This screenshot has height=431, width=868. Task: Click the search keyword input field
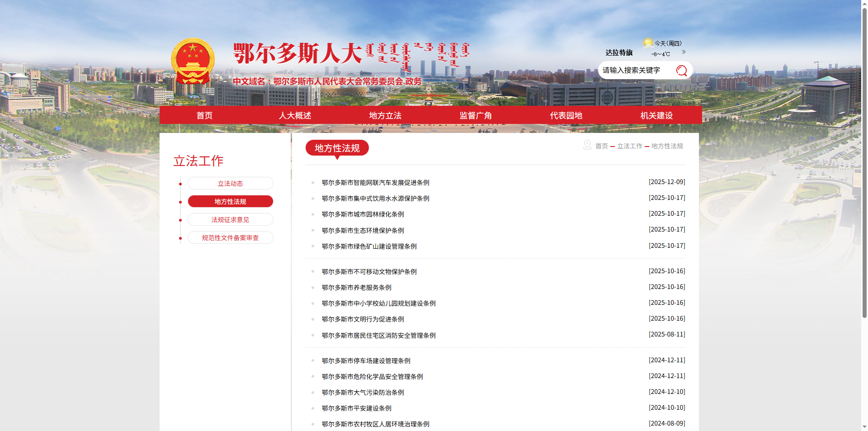pyautogui.click(x=637, y=70)
